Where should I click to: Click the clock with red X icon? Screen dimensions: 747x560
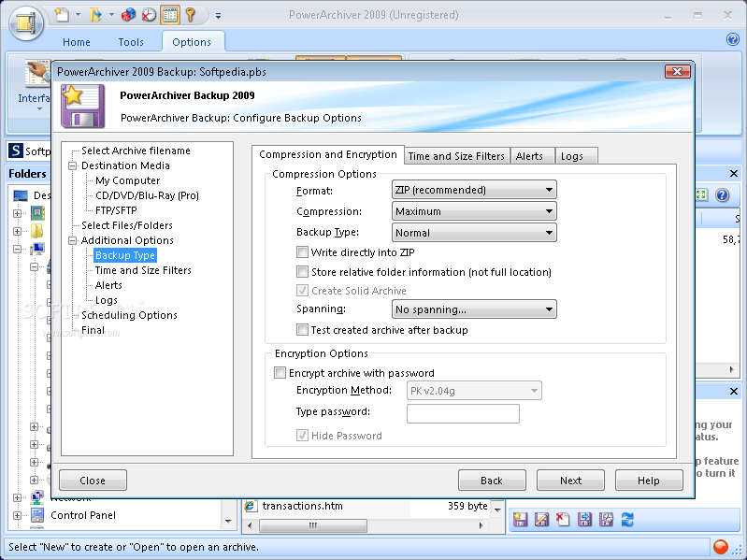[x=149, y=15]
